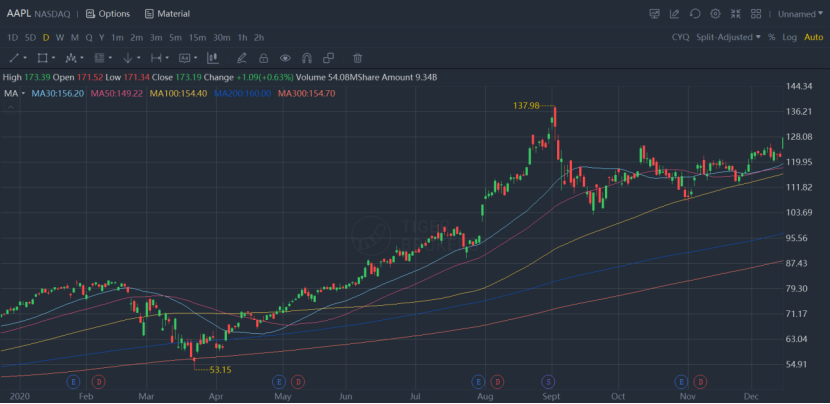Select the D daily timeframe
Image resolution: width=830 pixels, height=404 pixels.
[x=46, y=37]
